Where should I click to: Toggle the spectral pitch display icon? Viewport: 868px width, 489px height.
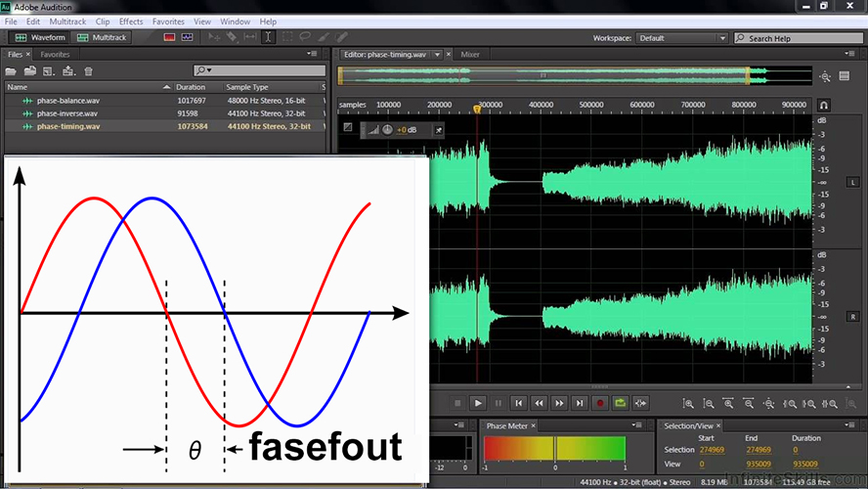click(x=187, y=38)
